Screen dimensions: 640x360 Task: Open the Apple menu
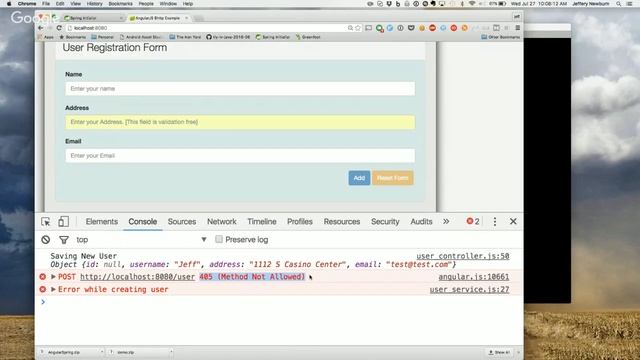9,4
